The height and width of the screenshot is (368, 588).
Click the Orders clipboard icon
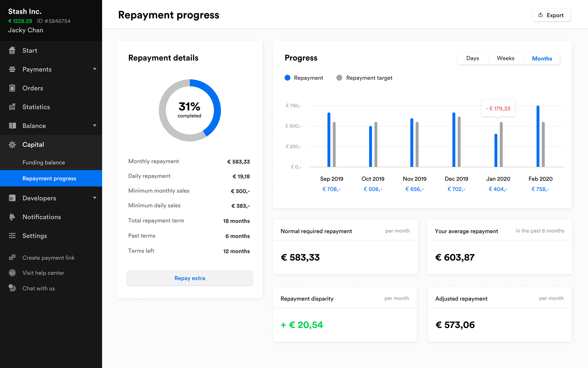[x=12, y=88]
